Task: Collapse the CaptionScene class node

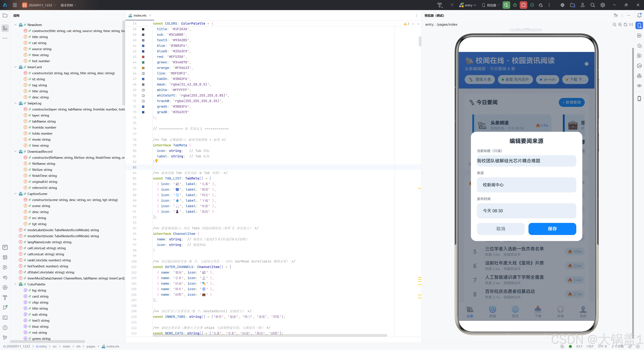Action: [x=15, y=194]
